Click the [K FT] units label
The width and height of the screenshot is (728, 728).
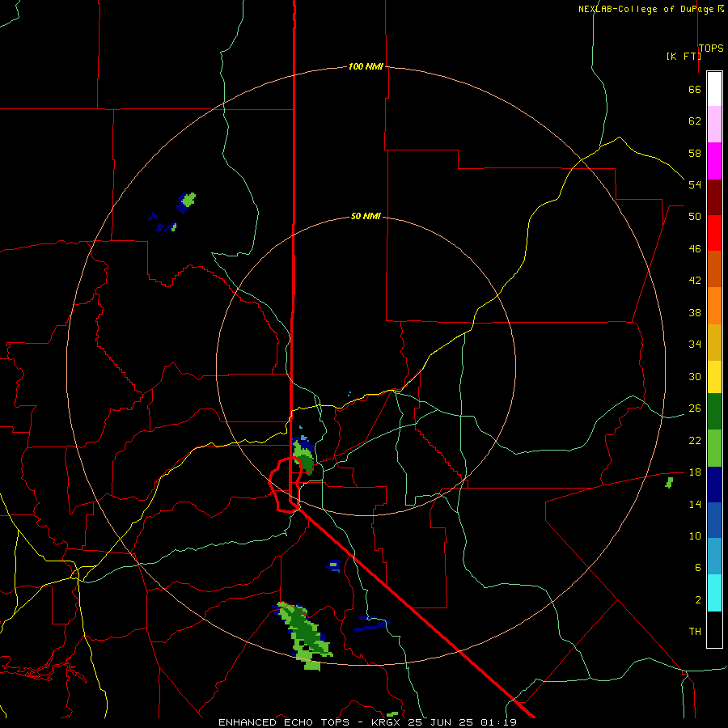click(684, 56)
